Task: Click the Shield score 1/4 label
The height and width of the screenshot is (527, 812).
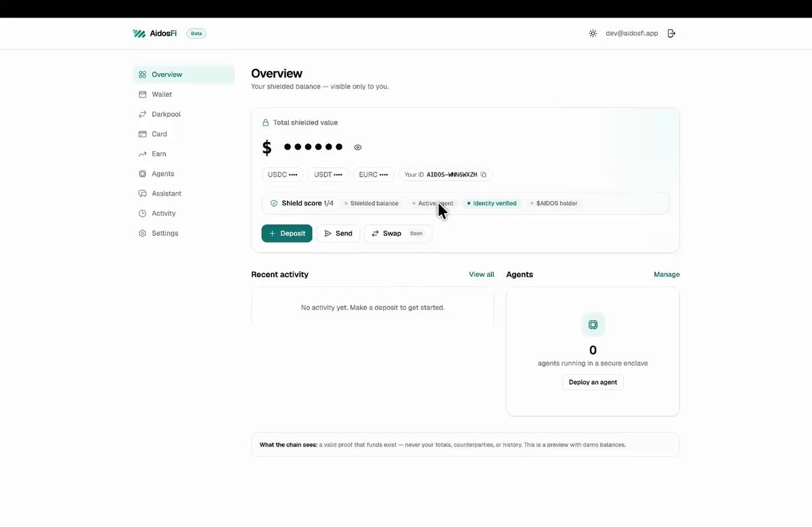Action: (x=307, y=203)
